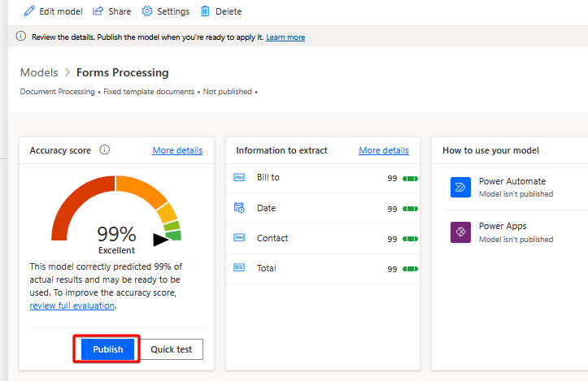Click the confidence bar for Total
Viewport: 588px width, 381px height.
(410, 269)
